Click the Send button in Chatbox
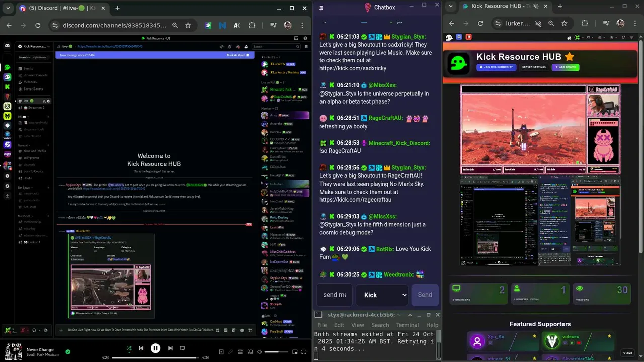The image size is (644, 362). [x=425, y=295]
